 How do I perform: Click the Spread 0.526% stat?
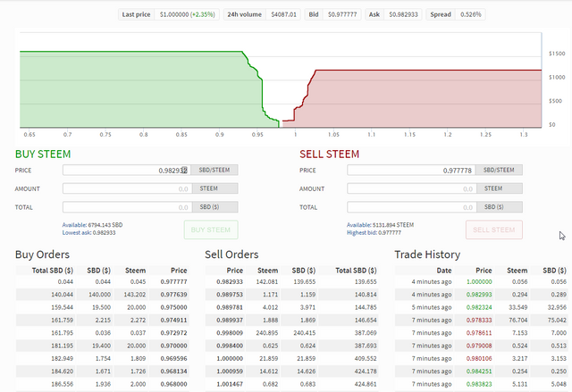(x=456, y=14)
